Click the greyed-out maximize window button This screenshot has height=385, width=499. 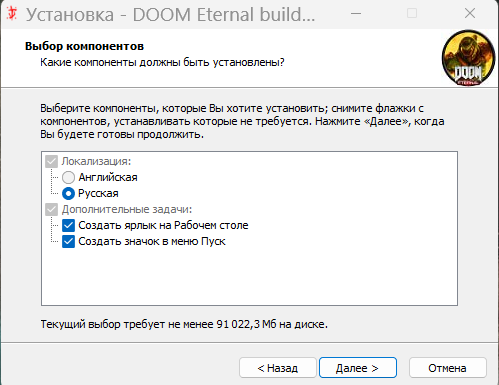(412, 14)
